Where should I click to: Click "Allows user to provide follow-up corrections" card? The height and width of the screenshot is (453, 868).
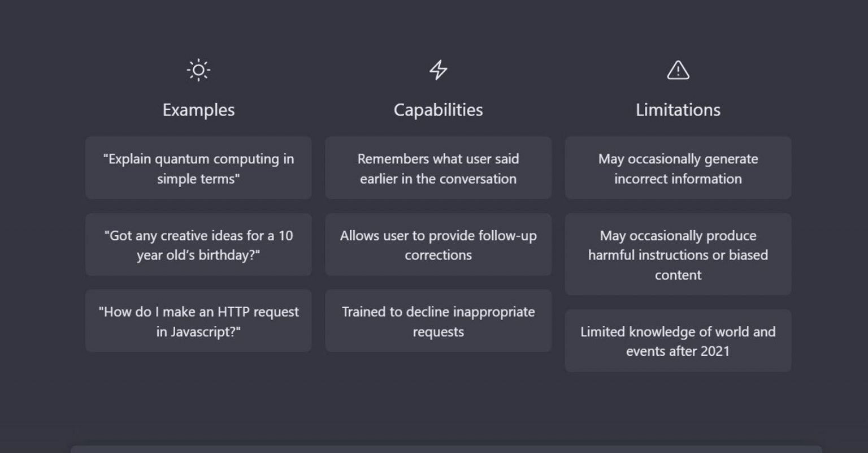(x=438, y=244)
